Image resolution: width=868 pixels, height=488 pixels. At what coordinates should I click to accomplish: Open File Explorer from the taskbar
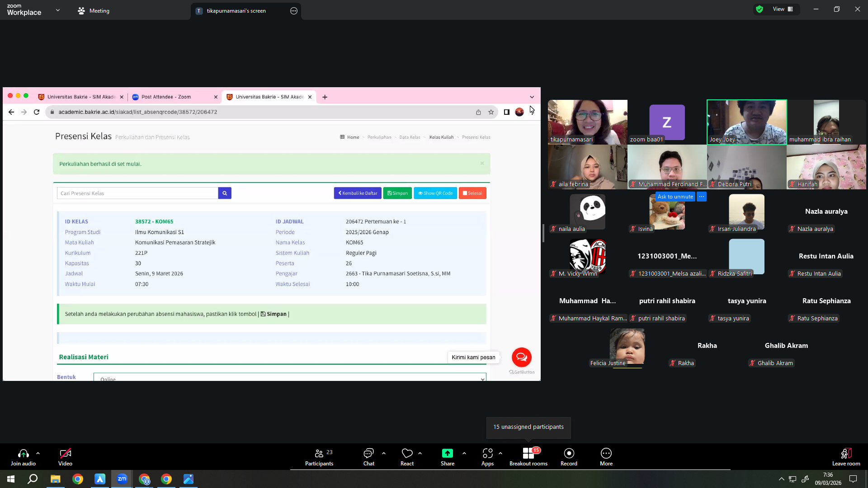coord(55,479)
